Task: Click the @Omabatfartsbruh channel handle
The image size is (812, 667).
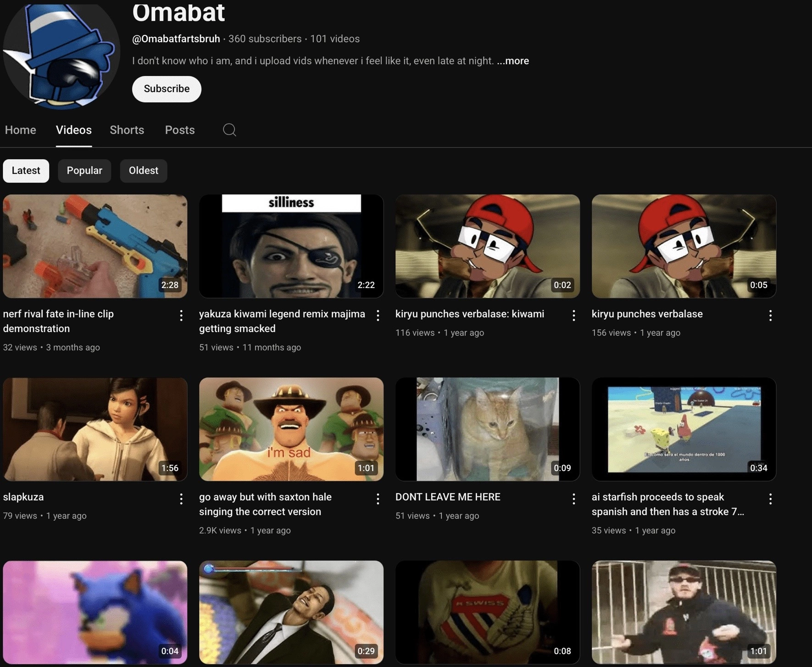Action: point(176,39)
